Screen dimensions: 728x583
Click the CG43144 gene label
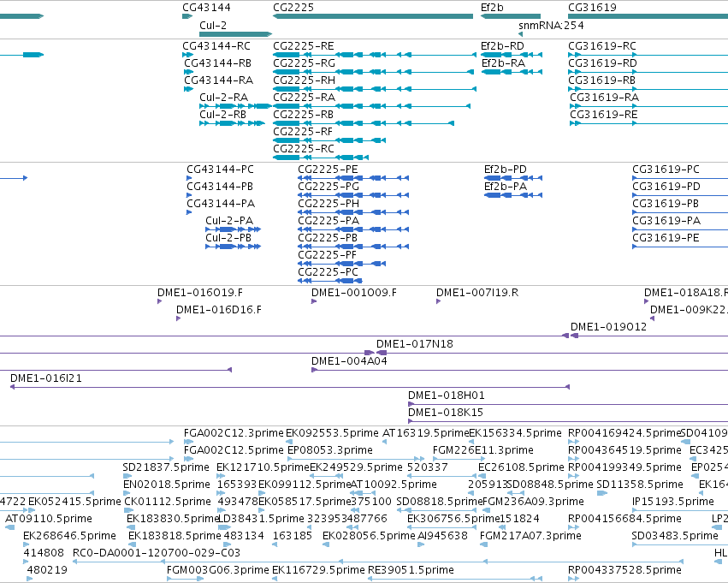coord(206,8)
